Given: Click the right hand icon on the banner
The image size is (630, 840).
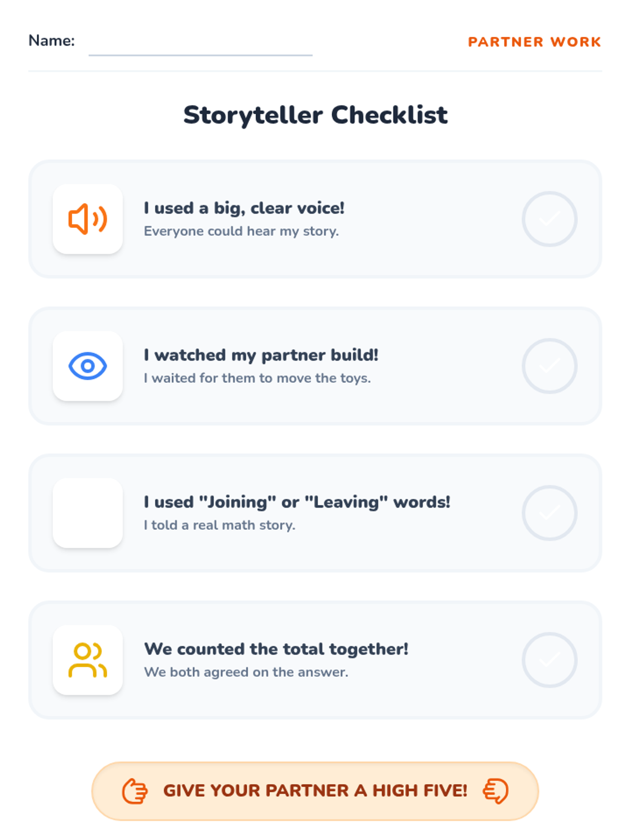Looking at the screenshot, I should pos(496,791).
